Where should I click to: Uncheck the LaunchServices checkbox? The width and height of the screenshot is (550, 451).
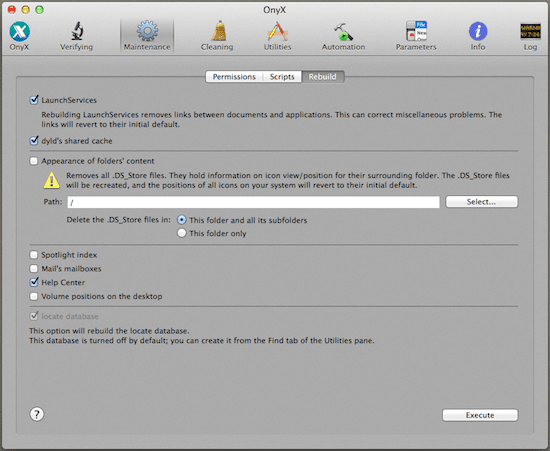click(34, 100)
